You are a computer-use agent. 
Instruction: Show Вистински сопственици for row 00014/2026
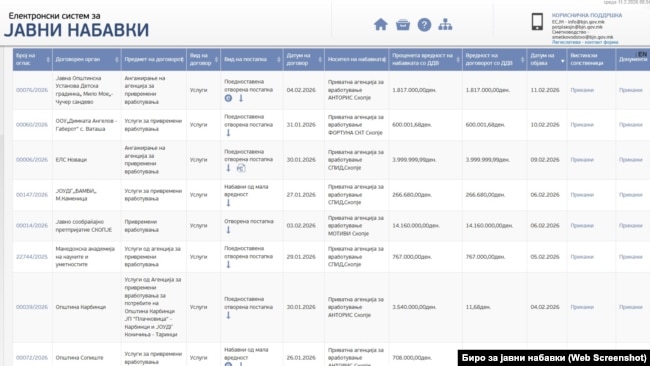tap(582, 225)
